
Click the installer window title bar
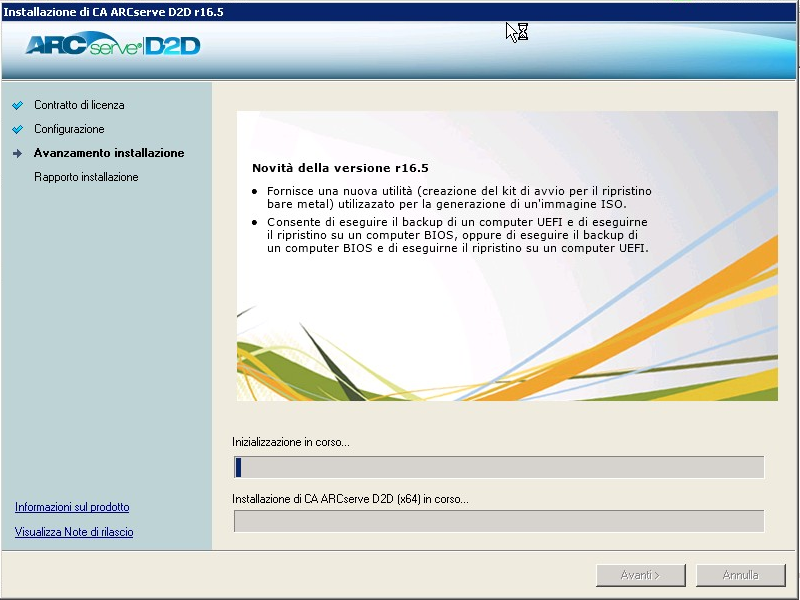399,12
